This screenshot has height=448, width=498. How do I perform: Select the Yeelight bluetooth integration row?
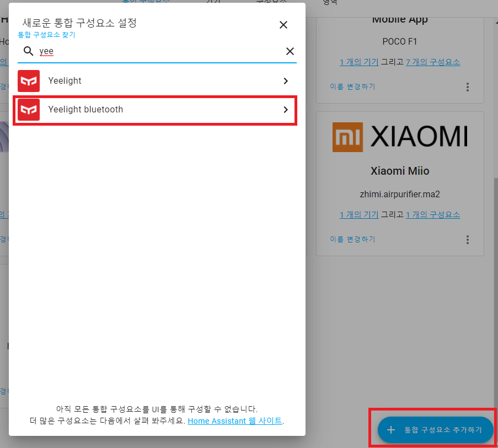pyautogui.click(x=157, y=110)
